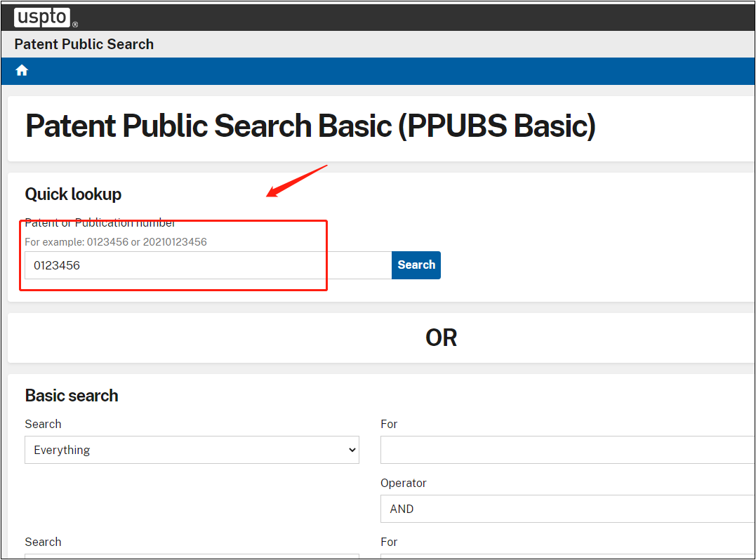
Task: Click the red arrow annotation
Action: (x=296, y=181)
